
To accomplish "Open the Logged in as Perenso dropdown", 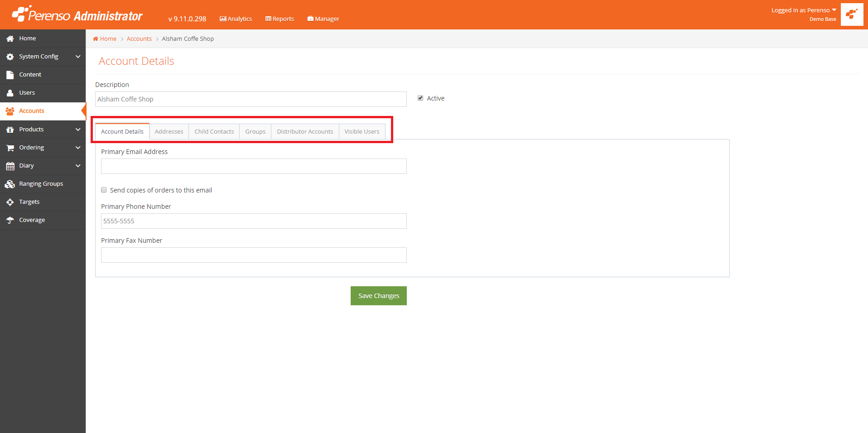I will pos(804,10).
